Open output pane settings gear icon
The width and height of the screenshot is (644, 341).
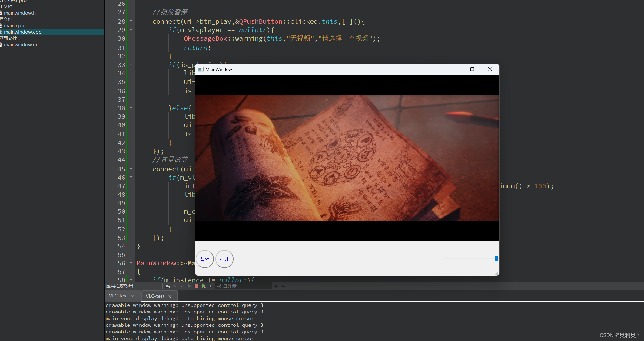[211, 286]
